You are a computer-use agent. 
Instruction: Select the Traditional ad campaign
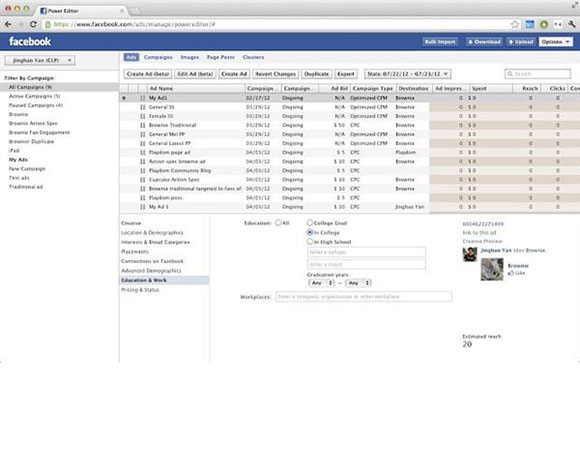coord(26,187)
